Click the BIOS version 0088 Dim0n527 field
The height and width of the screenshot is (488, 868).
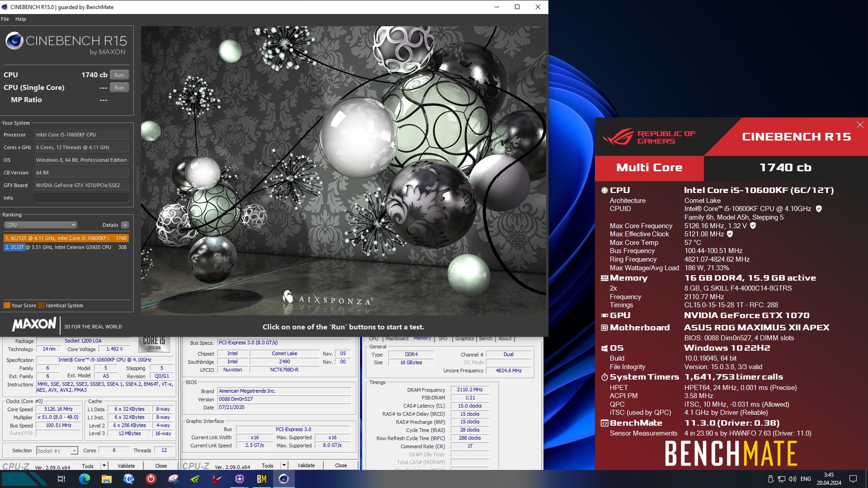[284, 399]
